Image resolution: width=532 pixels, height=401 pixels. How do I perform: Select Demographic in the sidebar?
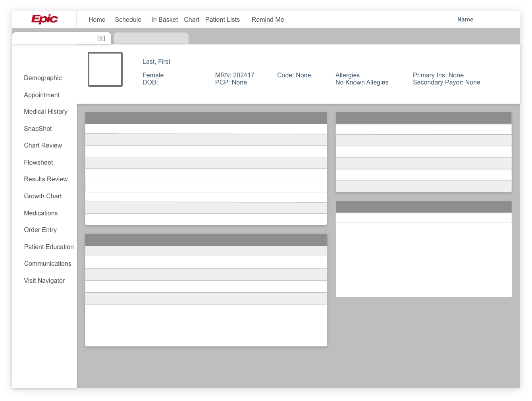click(42, 78)
